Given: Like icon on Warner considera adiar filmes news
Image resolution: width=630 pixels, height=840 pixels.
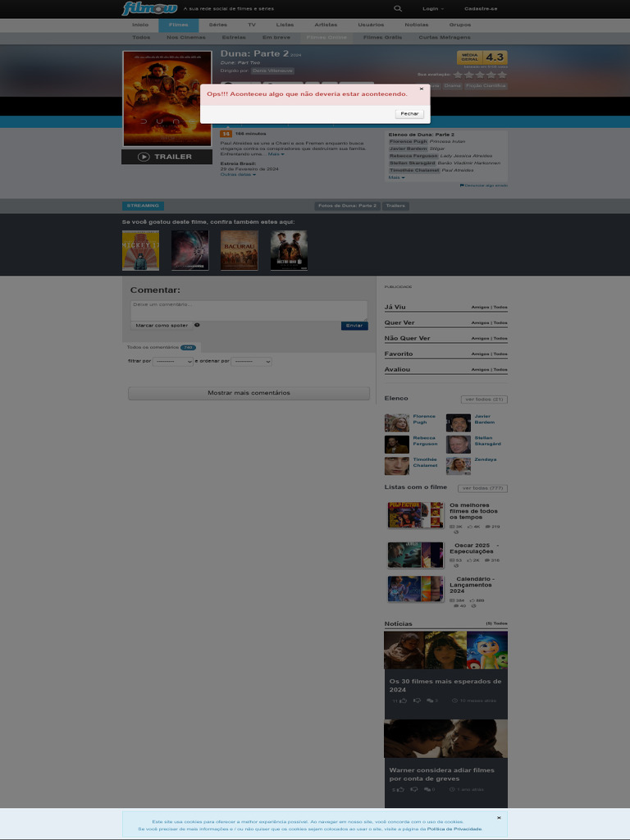Looking at the screenshot, I should [x=400, y=790].
